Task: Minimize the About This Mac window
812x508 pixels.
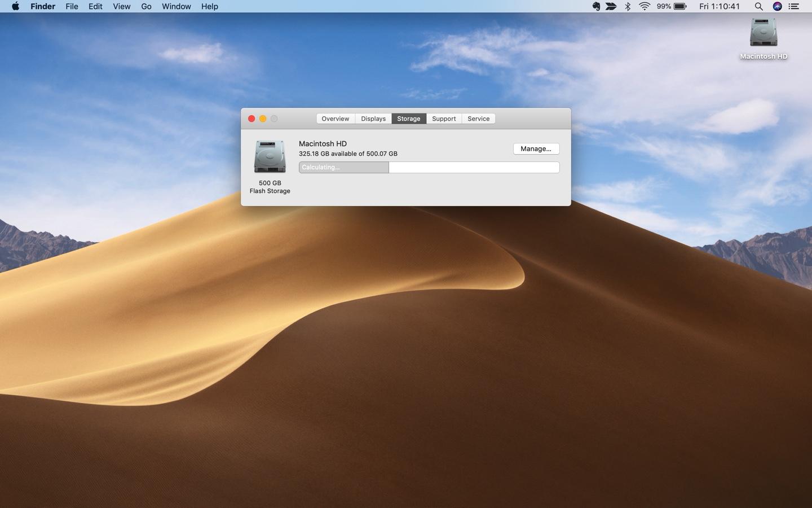Action: point(263,119)
